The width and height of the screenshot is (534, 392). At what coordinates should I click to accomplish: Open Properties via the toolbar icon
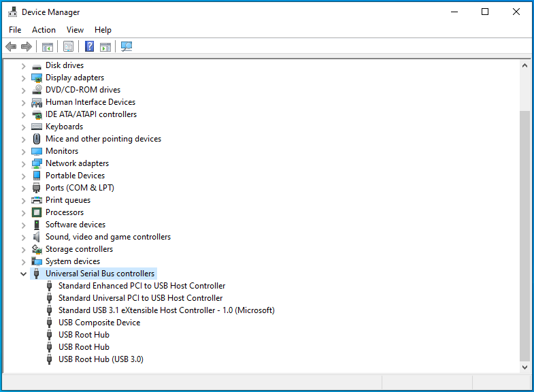[68, 47]
